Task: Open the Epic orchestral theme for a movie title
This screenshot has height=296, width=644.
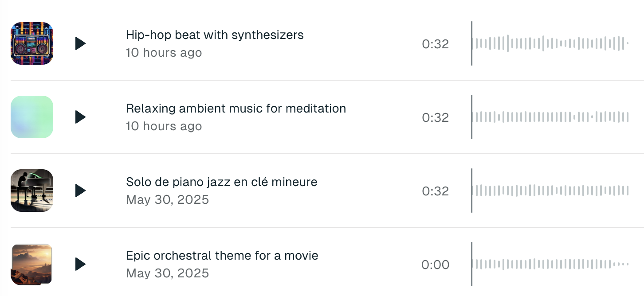Action: tap(221, 255)
